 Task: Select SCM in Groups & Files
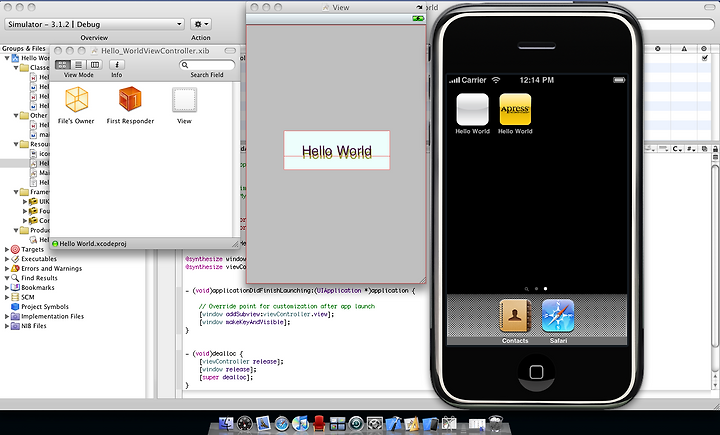coord(28,297)
